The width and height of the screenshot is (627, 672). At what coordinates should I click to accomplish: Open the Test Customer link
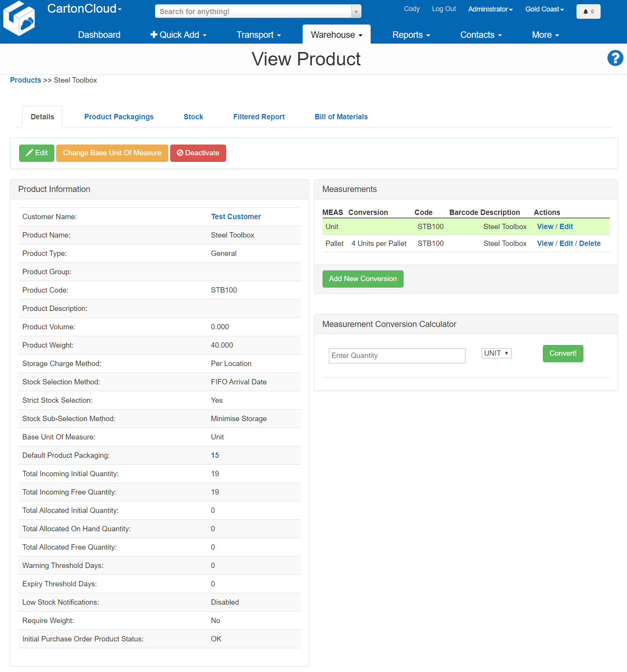click(236, 216)
